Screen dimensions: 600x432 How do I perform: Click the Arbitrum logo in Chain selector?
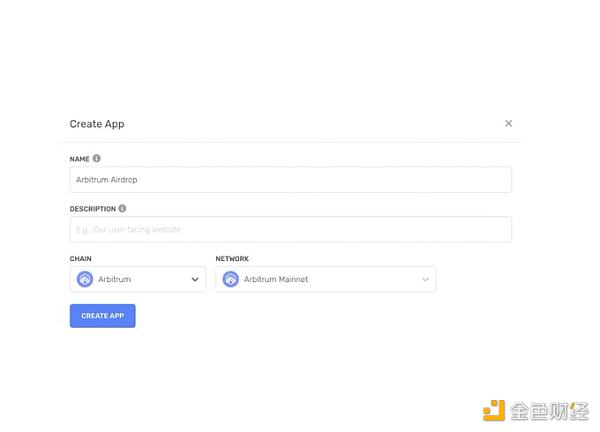pyautogui.click(x=85, y=280)
